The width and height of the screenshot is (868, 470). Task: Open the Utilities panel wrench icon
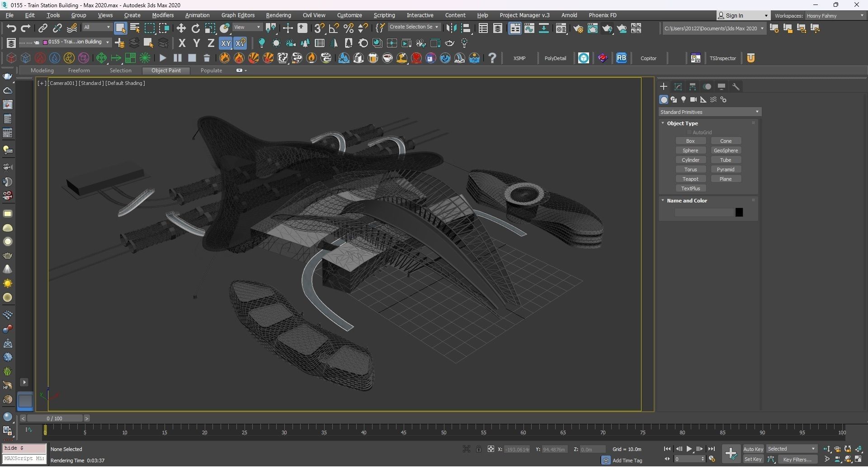pyautogui.click(x=736, y=87)
